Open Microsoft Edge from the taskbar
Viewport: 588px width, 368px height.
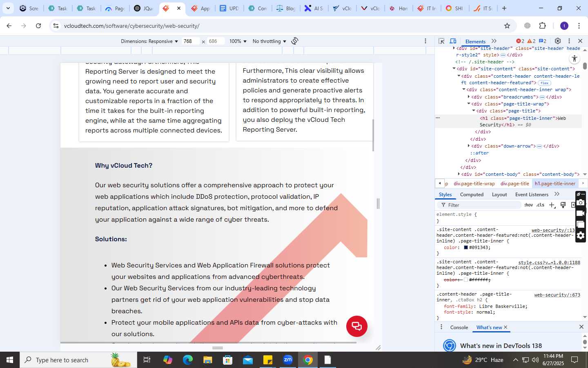click(187, 360)
